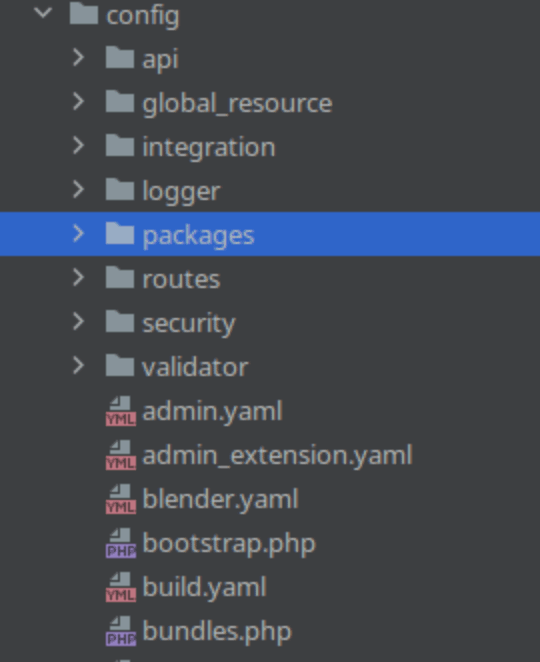Expand the packages folder arrow
Image resolution: width=540 pixels, height=662 pixels.
click(x=79, y=233)
